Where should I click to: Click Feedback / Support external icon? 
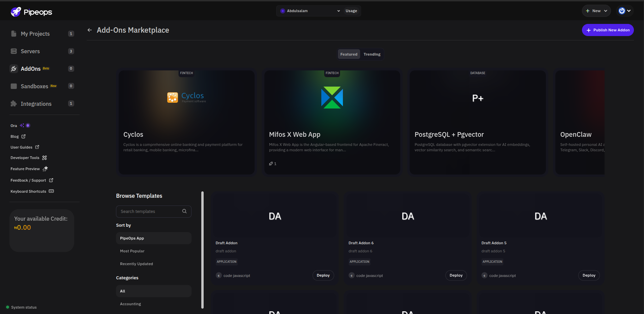point(51,180)
